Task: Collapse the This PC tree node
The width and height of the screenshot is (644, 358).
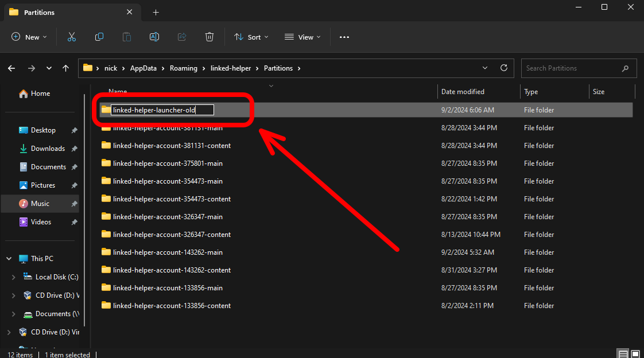Action: point(9,259)
